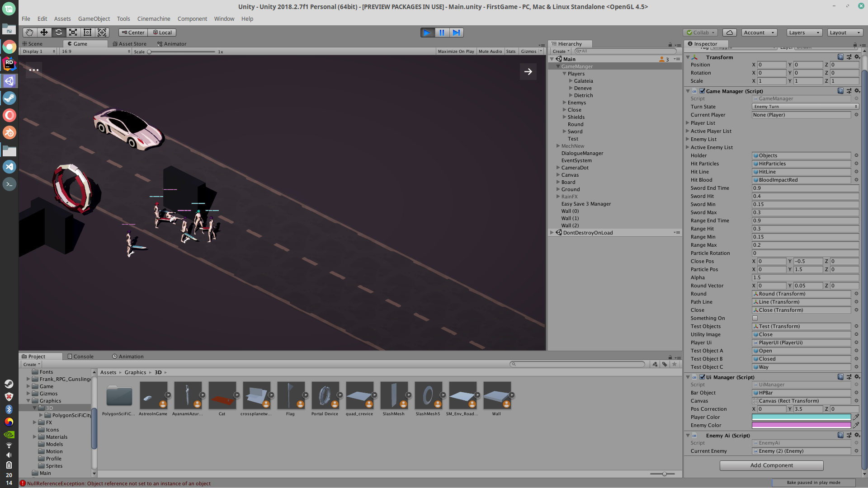Open Rider IDE from dock
This screenshot has height=488, width=868.
click(x=9, y=64)
